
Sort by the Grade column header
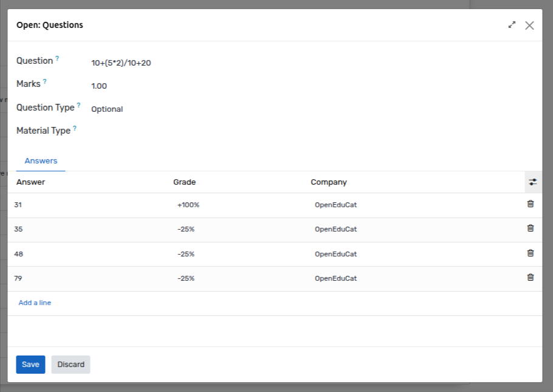185,182
